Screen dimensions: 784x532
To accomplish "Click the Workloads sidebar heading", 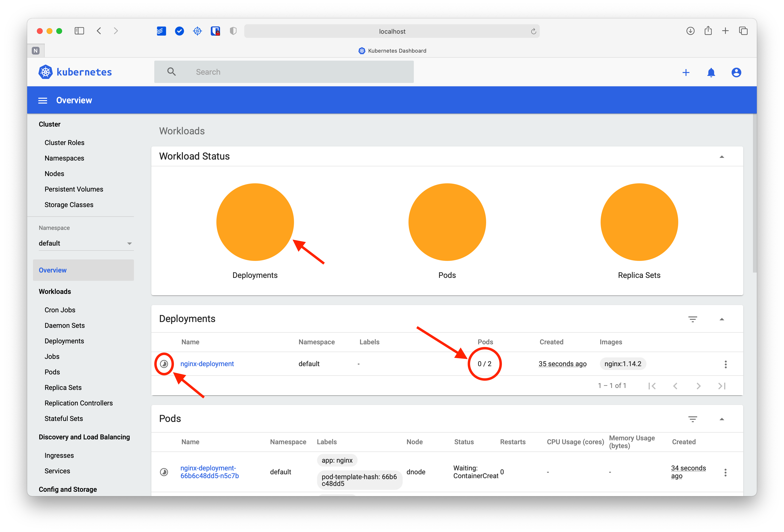I will pos(55,291).
